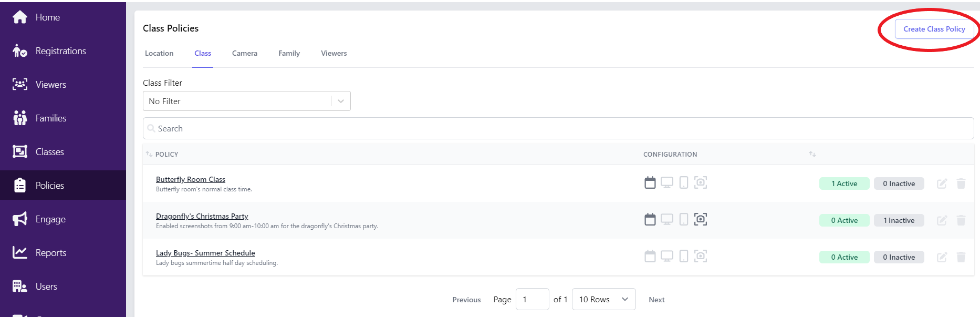This screenshot has height=317, width=980.
Task: Switch to the Family tab
Action: (x=289, y=53)
